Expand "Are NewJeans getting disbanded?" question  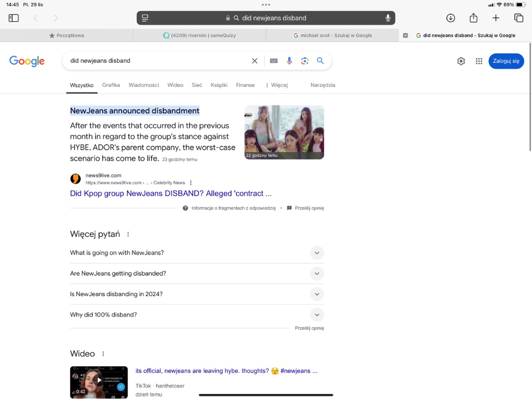[317, 274]
